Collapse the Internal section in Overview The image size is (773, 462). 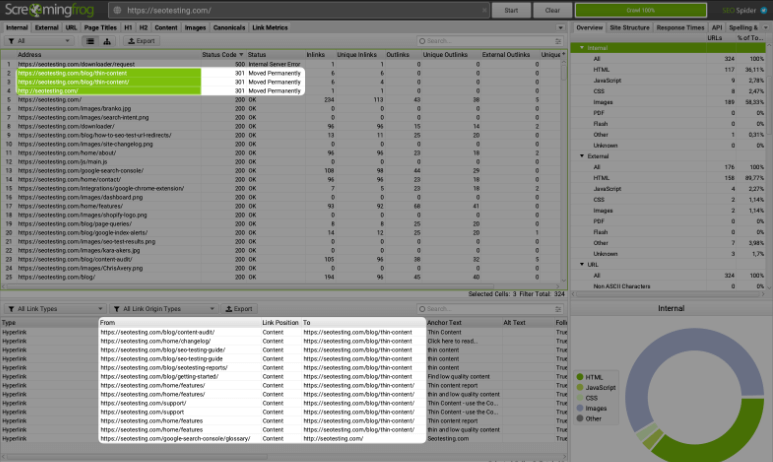583,48
